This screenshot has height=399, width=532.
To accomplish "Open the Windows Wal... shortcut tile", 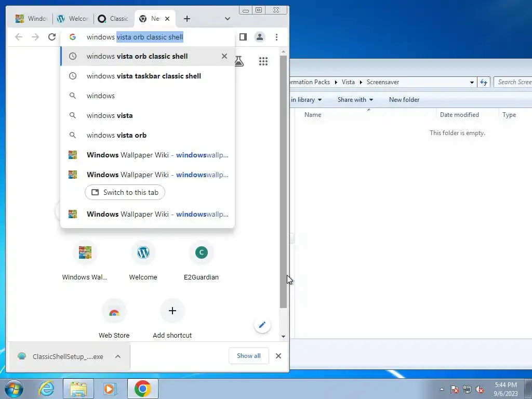I will pyautogui.click(x=85, y=261).
